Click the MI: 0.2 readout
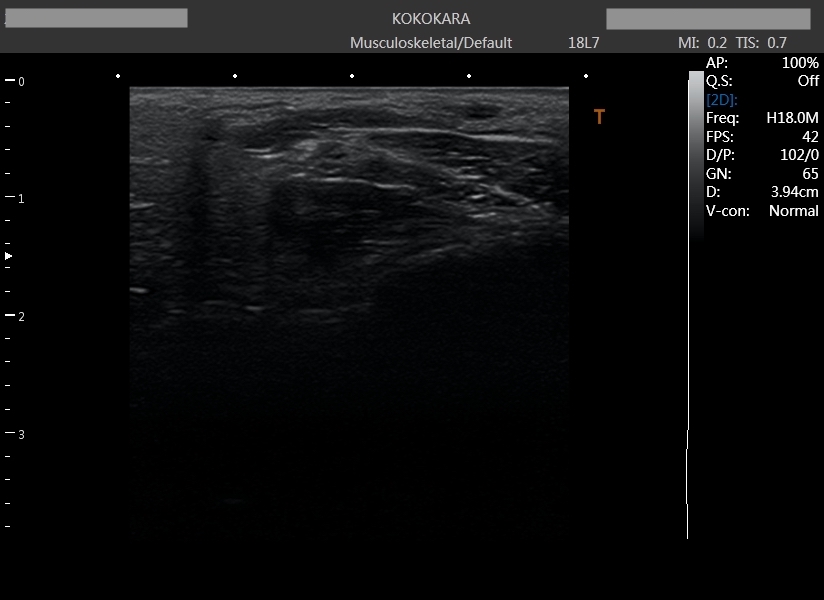Screen dimensions: 824x600 pos(702,43)
